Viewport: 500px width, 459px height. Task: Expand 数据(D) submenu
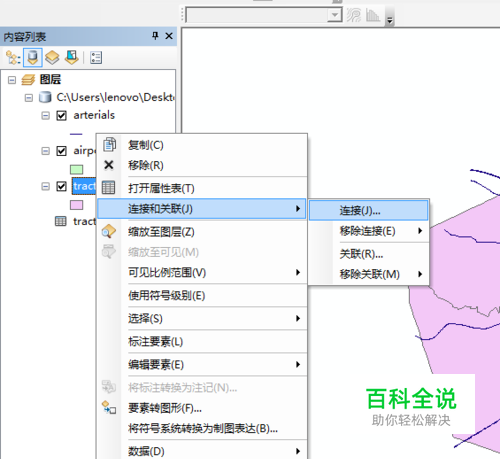click(298, 451)
